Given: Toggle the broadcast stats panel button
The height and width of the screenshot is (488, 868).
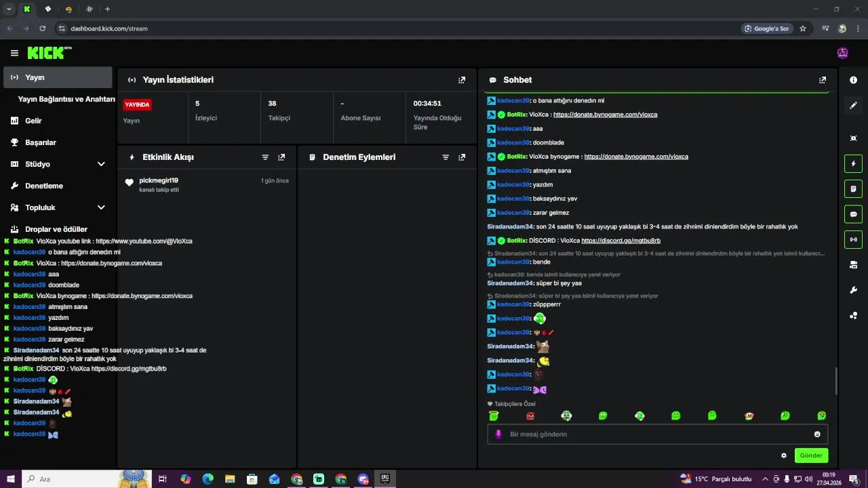Looking at the screenshot, I should click(853, 239).
